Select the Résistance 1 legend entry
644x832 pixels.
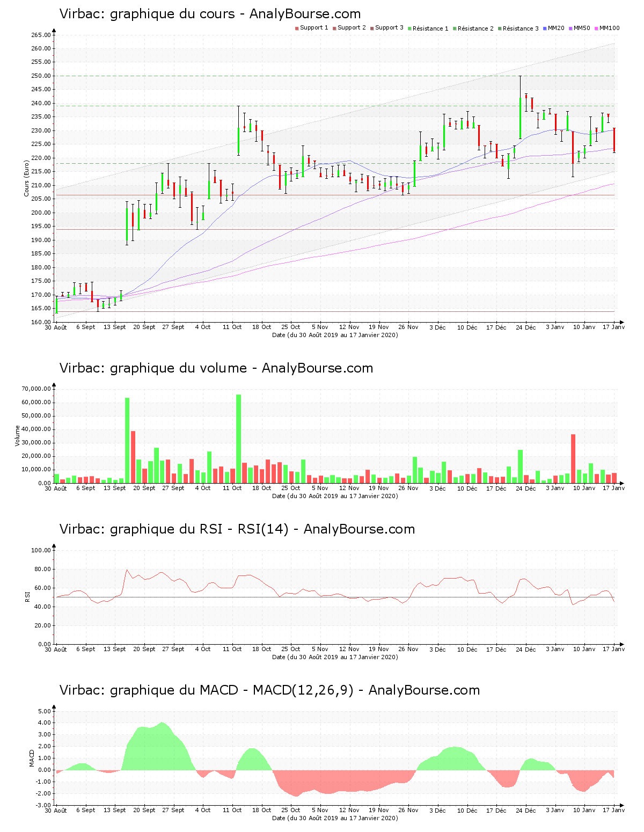[428, 28]
